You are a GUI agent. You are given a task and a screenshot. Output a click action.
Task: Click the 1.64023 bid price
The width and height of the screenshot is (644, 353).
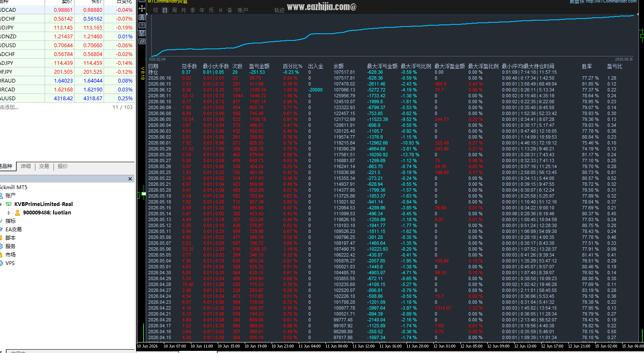(63, 80)
